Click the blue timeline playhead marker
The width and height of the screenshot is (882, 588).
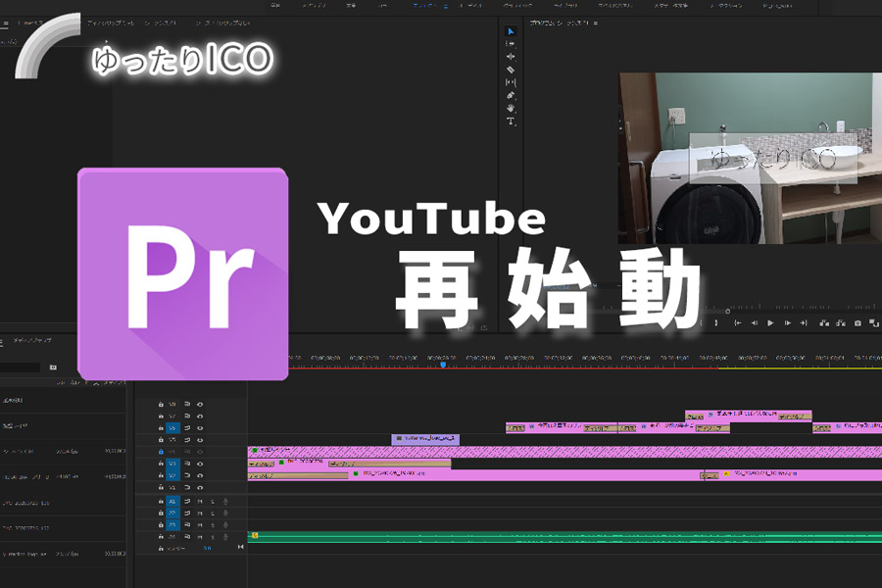[443, 366]
